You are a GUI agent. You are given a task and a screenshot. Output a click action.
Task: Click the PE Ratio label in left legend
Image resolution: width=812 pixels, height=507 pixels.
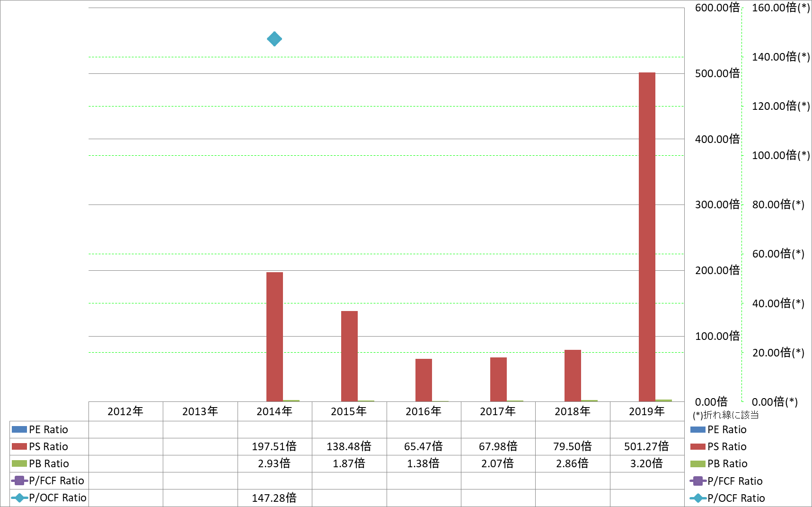coord(49,429)
